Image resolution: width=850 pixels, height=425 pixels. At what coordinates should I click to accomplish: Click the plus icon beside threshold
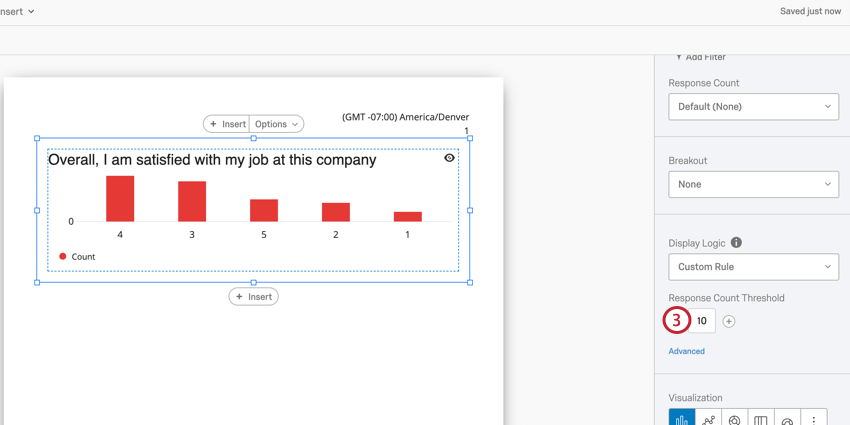tap(729, 321)
